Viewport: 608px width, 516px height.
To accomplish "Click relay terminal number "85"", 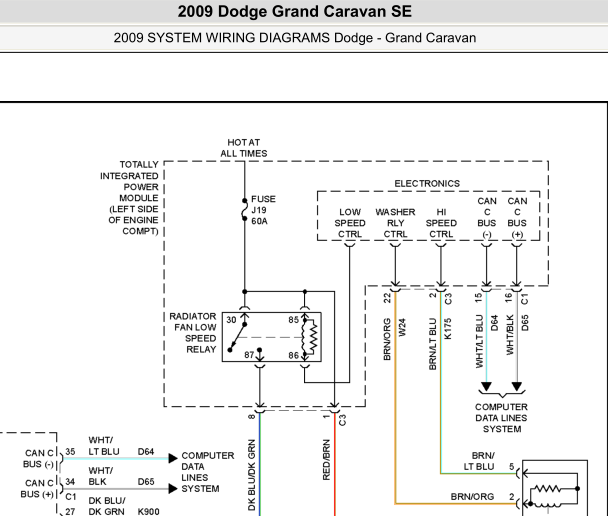I will [294, 320].
